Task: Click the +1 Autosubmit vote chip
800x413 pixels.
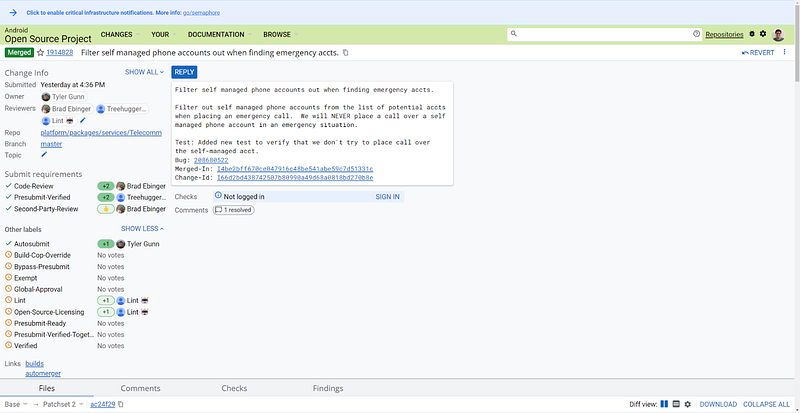Action: click(x=106, y=244)
